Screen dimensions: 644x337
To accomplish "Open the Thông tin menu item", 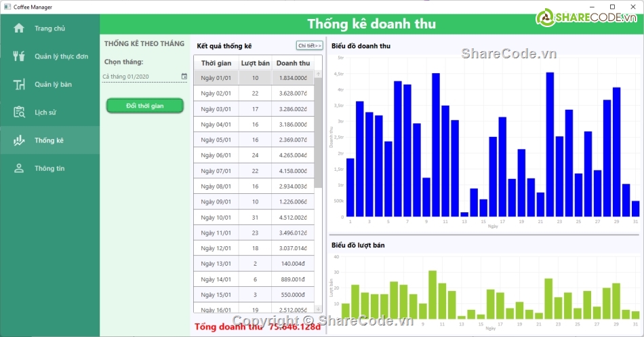I will [x=49, y=168].
